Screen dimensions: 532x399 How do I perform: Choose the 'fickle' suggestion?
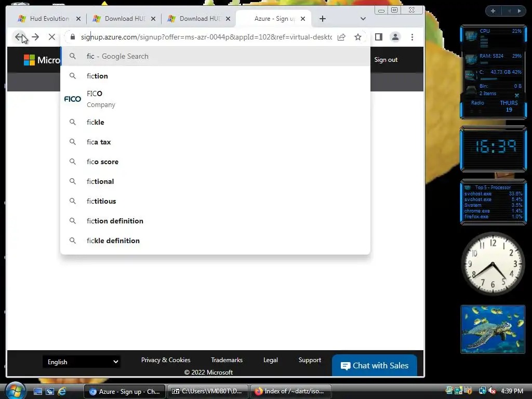215,122
